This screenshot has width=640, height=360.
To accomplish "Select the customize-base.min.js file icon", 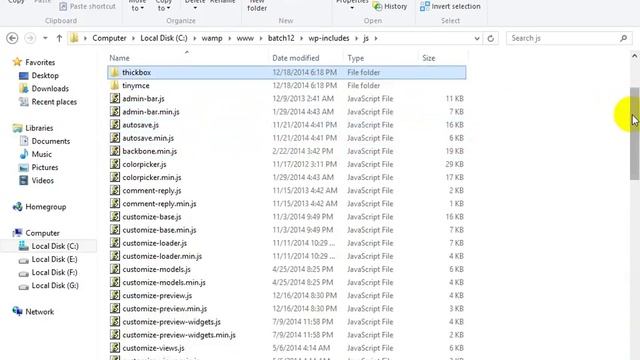I will pyautogui.click(x=115, y=230).
